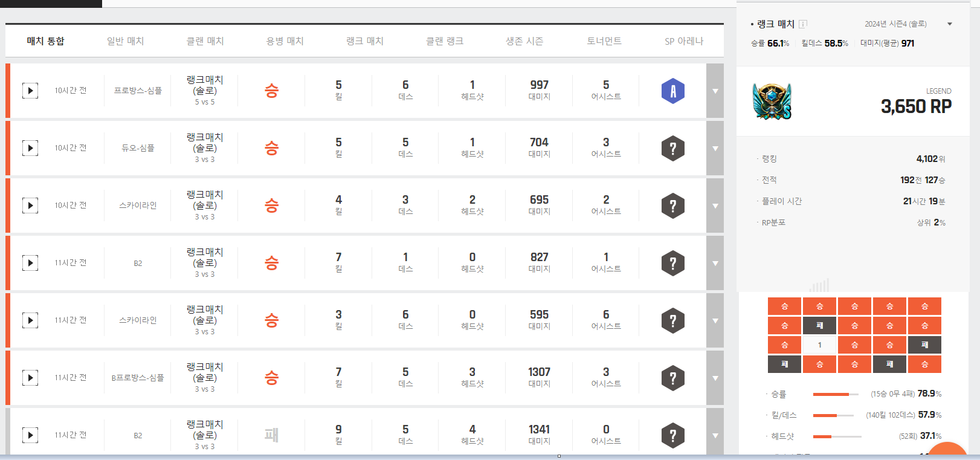Play replay of the B프로방스-심플 match
Screen dimensions: 980x460
(x=30, y=378)
